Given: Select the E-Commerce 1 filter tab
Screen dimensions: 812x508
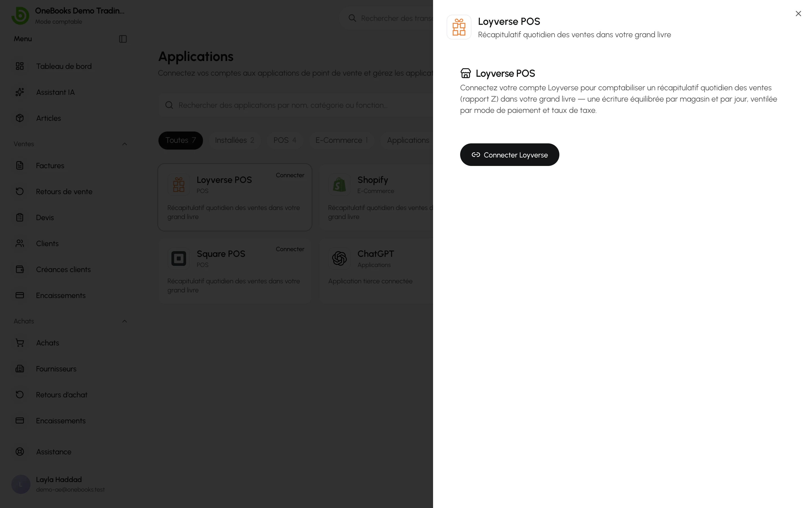Looking at the screenshot, I should [342, 140].
